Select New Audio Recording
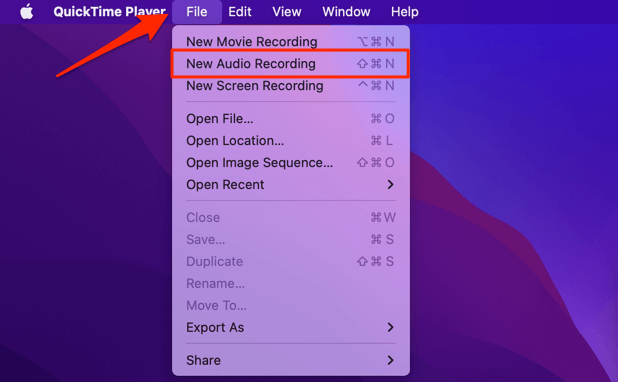The width and height of the screenshot is (618, 382). [x=291, y=63]
